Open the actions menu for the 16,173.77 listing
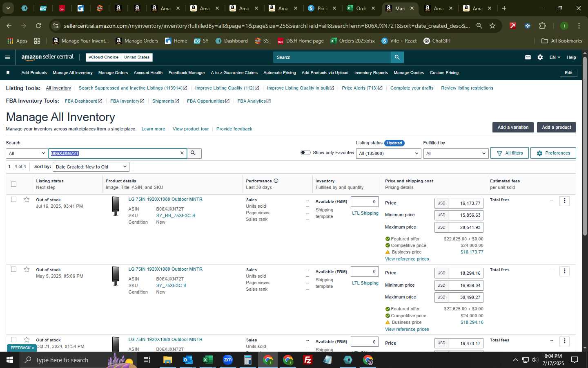588x368 pixels. click(x=564, y=201)
